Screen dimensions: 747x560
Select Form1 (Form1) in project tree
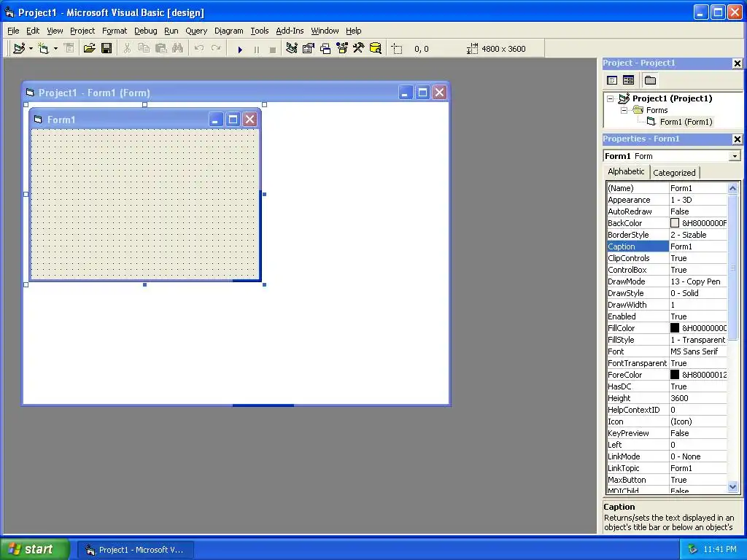pyautogui.click(x=686, y=122)
